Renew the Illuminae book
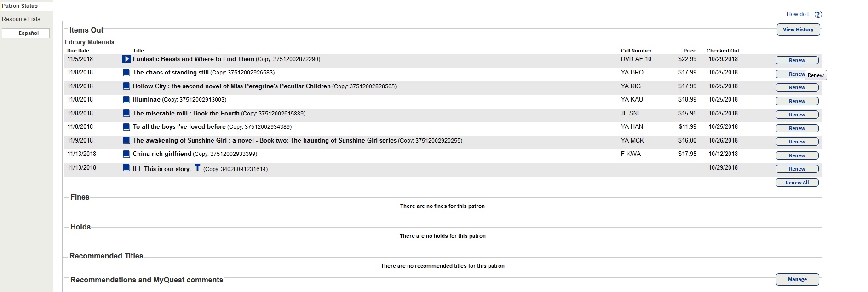Image resolution: width=868 pixels, height=292 pixels. coord(797,101)
